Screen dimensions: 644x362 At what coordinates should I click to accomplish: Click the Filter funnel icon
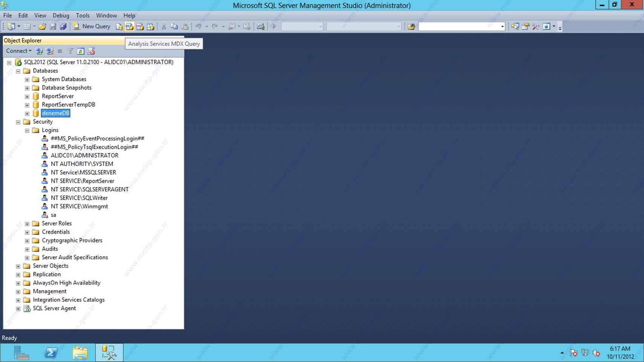click(x=70, y=51)
